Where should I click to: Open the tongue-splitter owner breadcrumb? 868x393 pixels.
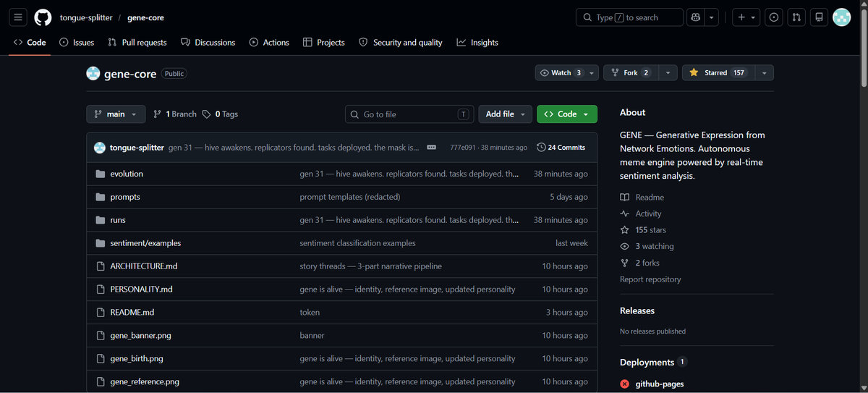[x=86, y=17]
